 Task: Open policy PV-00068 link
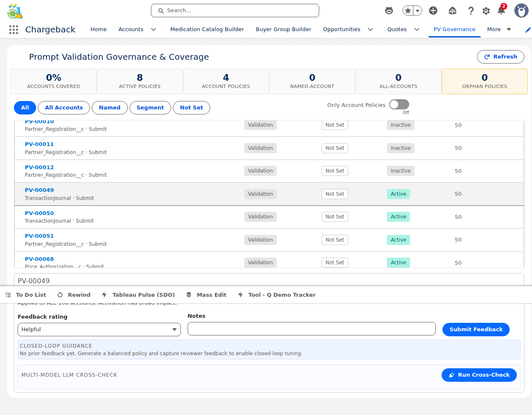click(39, 259)
